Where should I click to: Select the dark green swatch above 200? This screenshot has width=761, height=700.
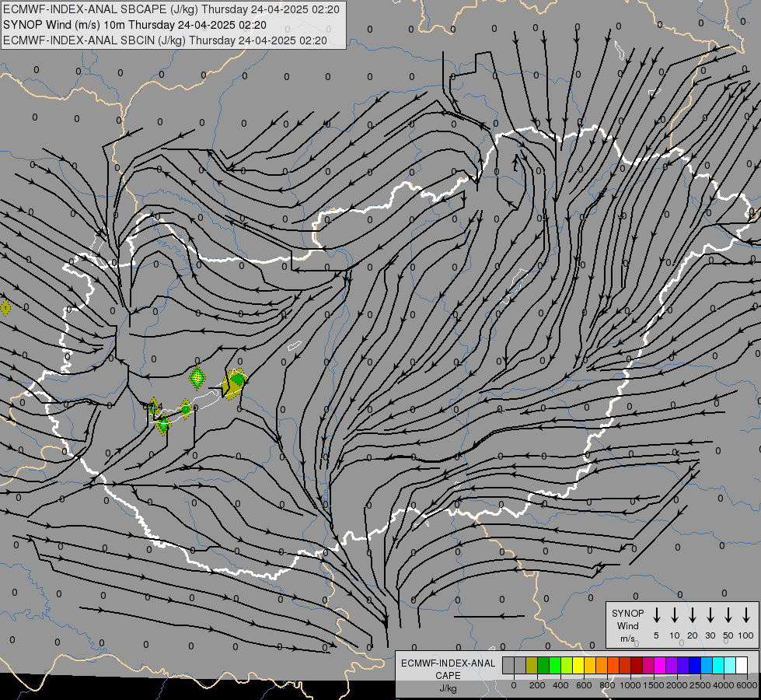543,665
